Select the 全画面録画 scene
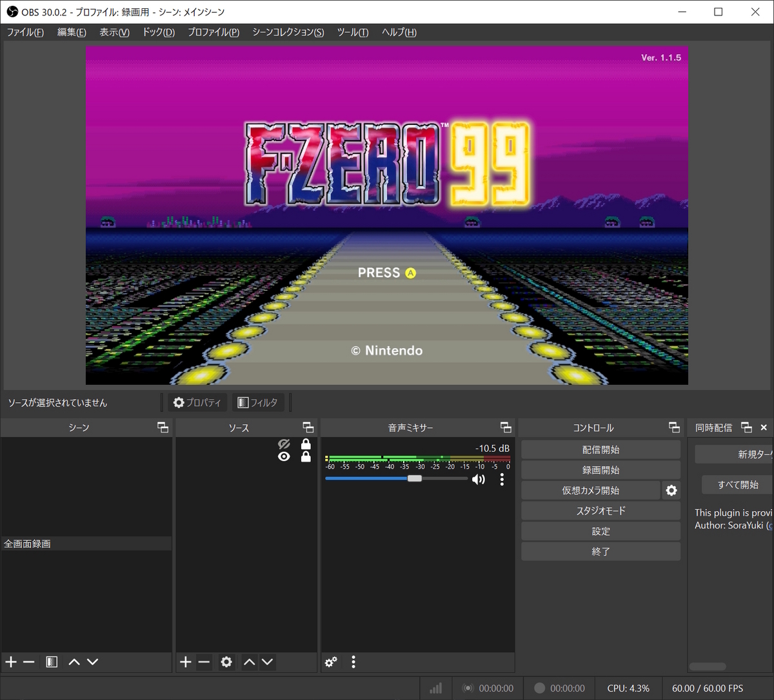The width and height of the screenshot is (774, 700). pos(86,543)
